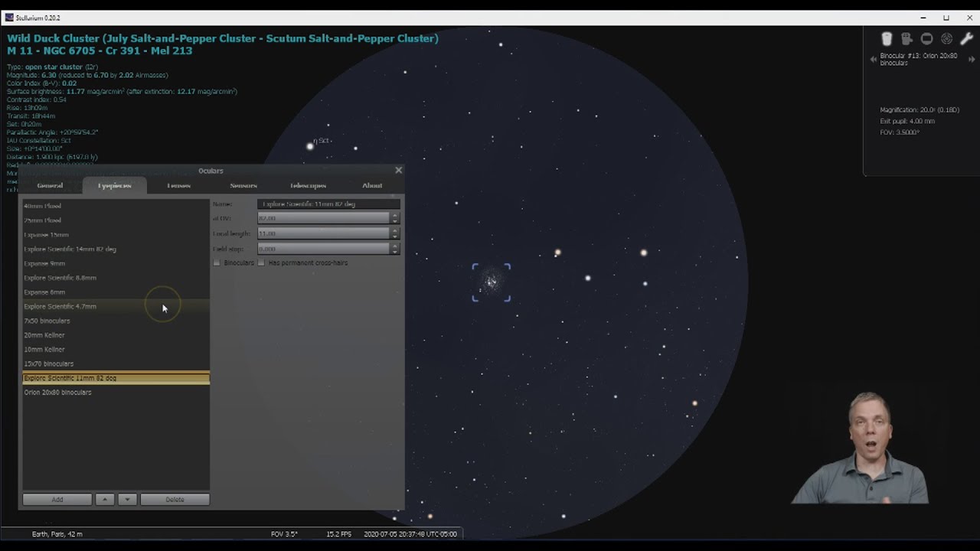Viewport: 980px width, 551px height.
Task: Select 20mm Kellner eyepiece
Action: (116, 335)
